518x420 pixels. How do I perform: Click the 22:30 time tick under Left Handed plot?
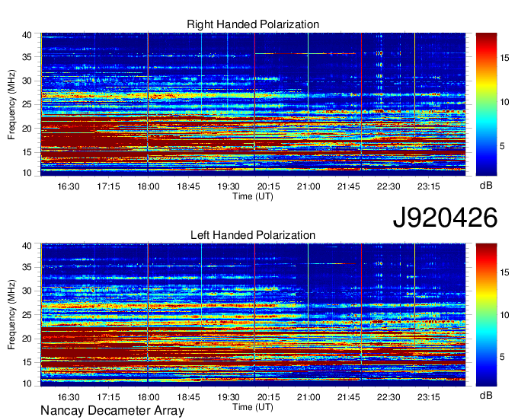click(388, 397)
